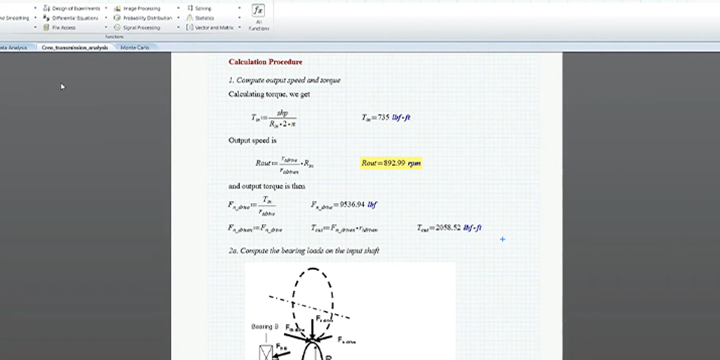Select the highlighted Rout=892.99 rpm result
This screenshot has height=360, width=720.
(x=391, y=163)
